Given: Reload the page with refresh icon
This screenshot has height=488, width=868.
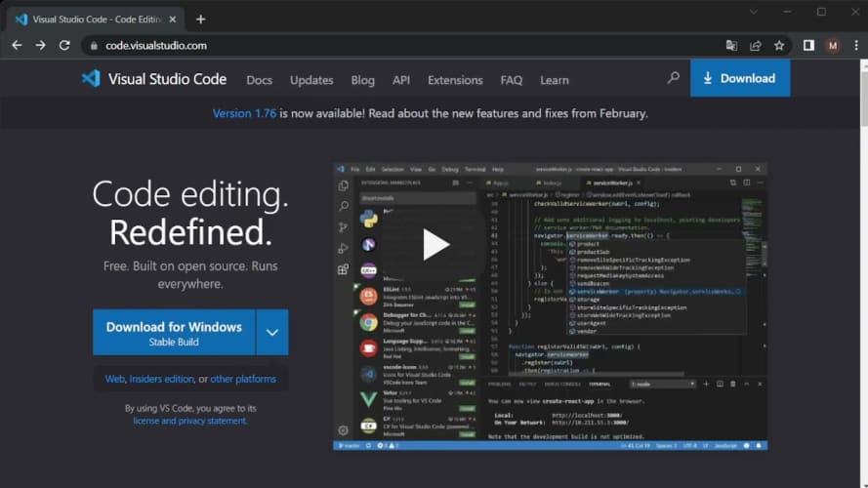Looking at the screenshot, I should click(x=64, y=45).
